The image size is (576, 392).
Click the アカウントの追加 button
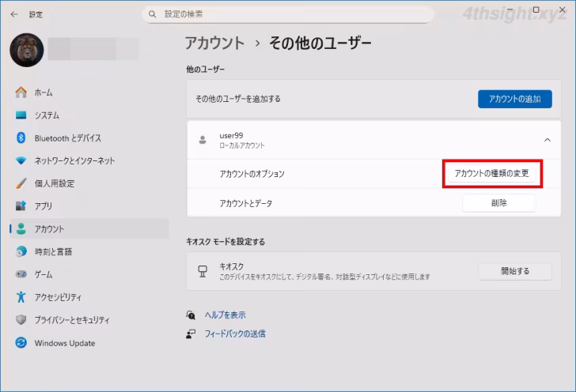click(514, 99)
